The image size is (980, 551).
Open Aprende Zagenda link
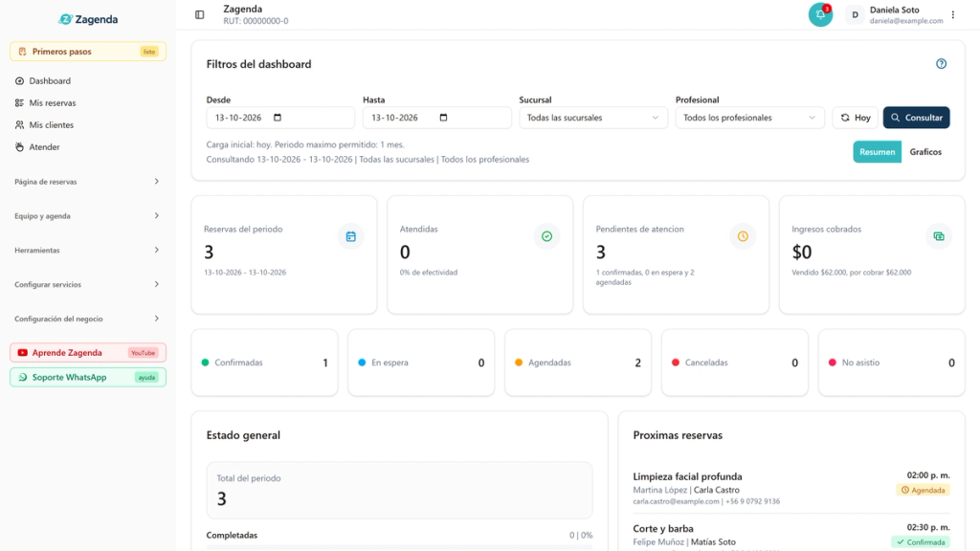[87, 353]
